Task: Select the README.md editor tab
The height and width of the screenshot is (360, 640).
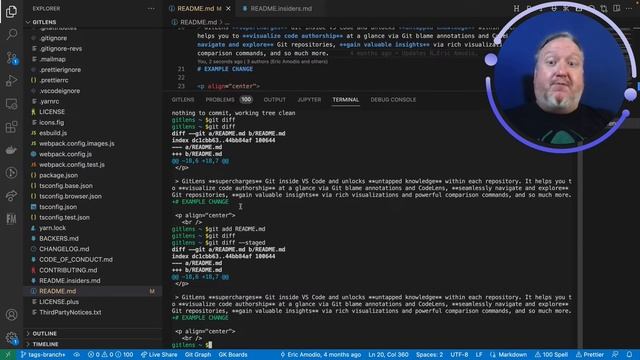Action: [x=196, y=9]
